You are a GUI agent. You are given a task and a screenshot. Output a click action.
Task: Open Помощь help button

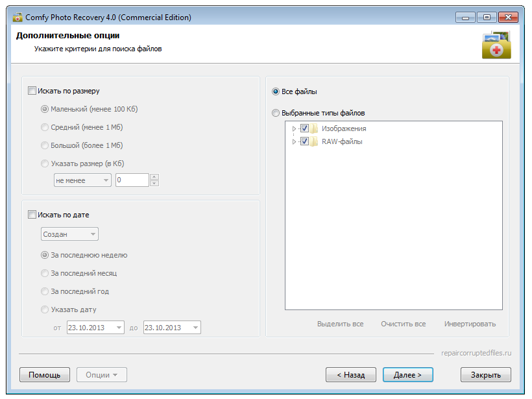point(45,374)
